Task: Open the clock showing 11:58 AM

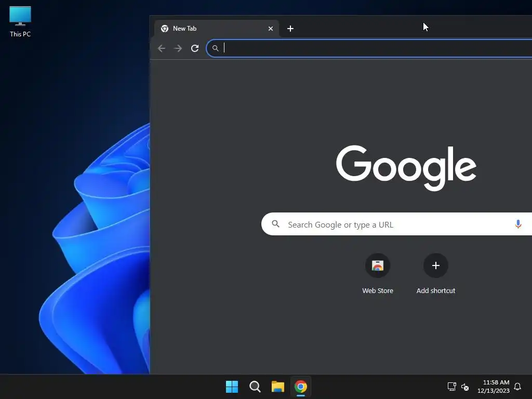Action: (x=494, y=387)
